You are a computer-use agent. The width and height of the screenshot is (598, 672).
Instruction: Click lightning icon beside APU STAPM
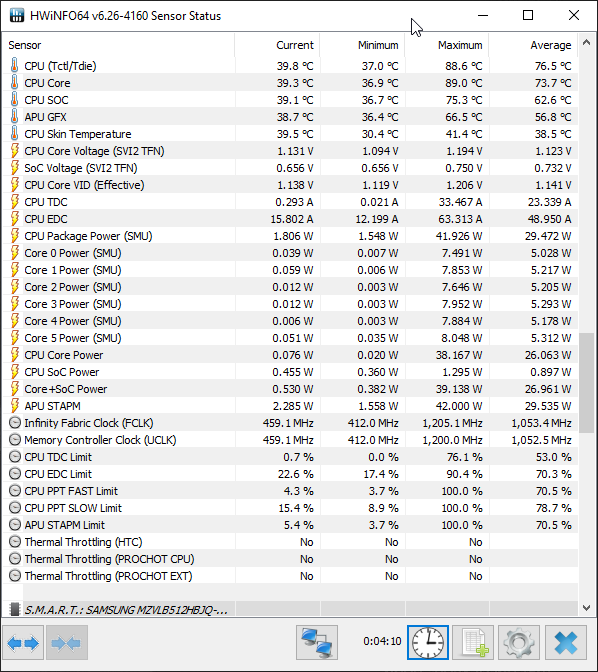[15, 406]
